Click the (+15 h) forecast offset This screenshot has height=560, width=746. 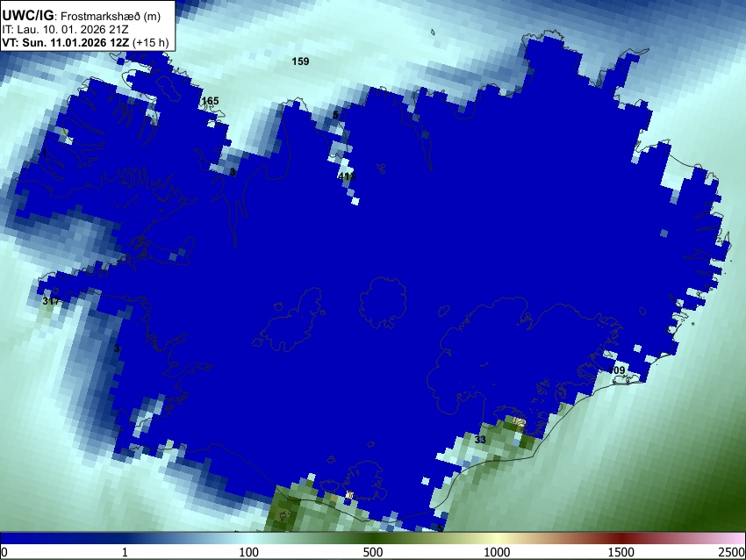[x=150, y=42]
